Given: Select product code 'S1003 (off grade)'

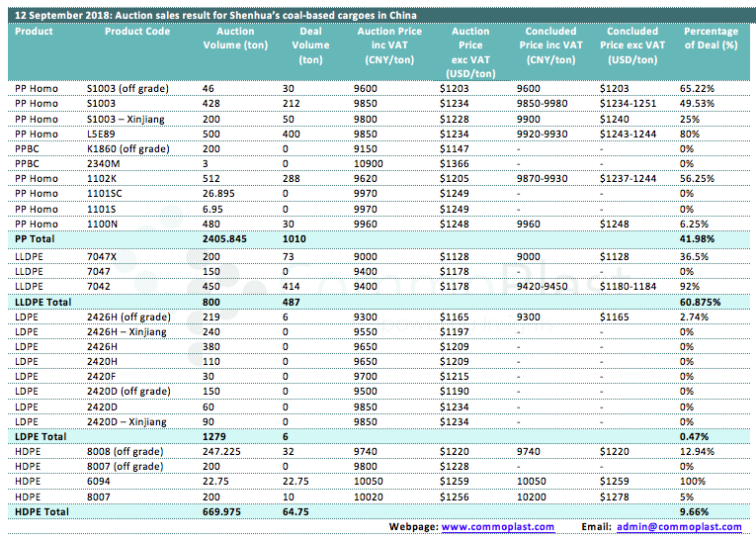Looking at the screenshot, I should [127, 89].
